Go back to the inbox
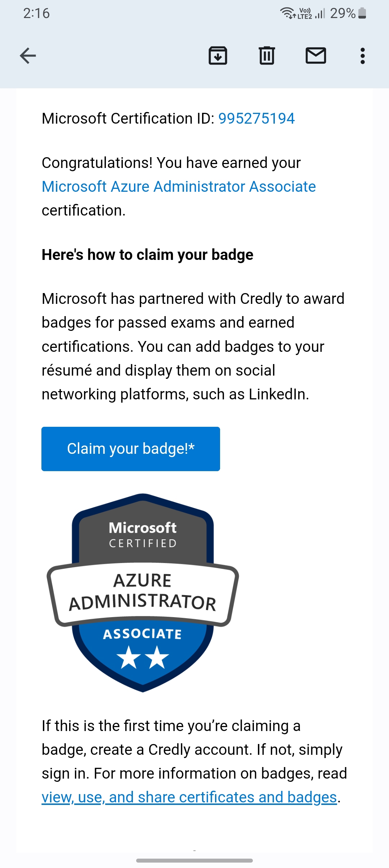This screenshot has width=389, height=868. [x=27, y=56]
